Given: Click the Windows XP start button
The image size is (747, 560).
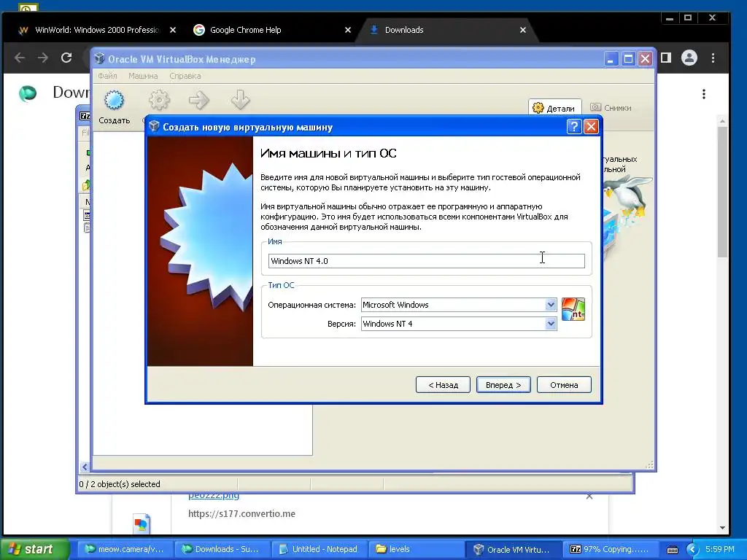Looking at the screenshot, I should pyautogui.click(x=35, y=549).
